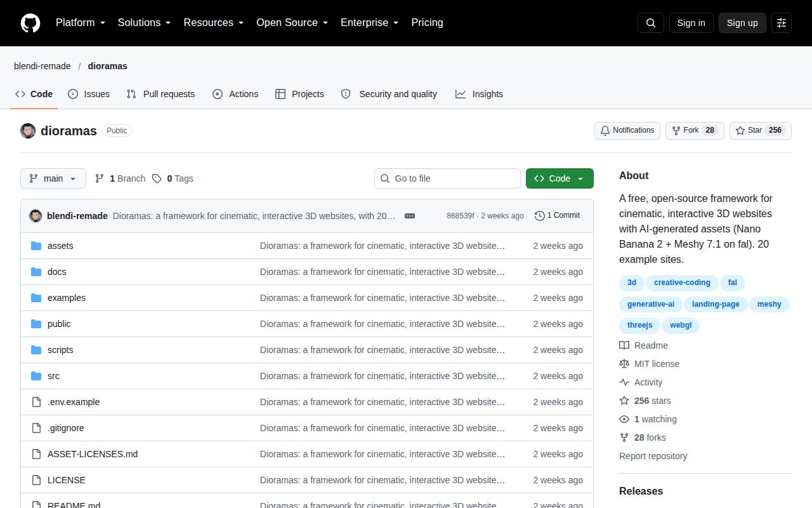Open the ASSET-LICENSES.md file
The image size is (812, 508).
[x=93, y=454]
